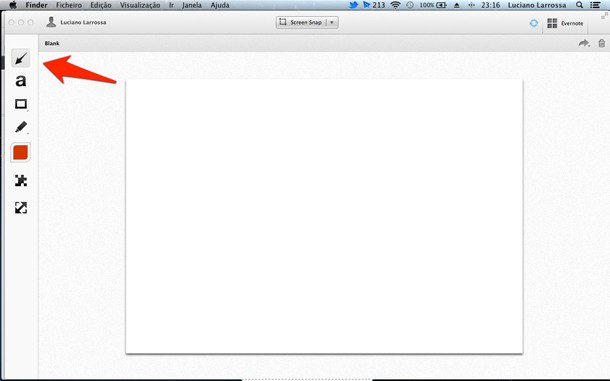Viewport: 610px width, 381px height.
Task: Open the Evernote notebook grid
Action: [x=565, y=23]
